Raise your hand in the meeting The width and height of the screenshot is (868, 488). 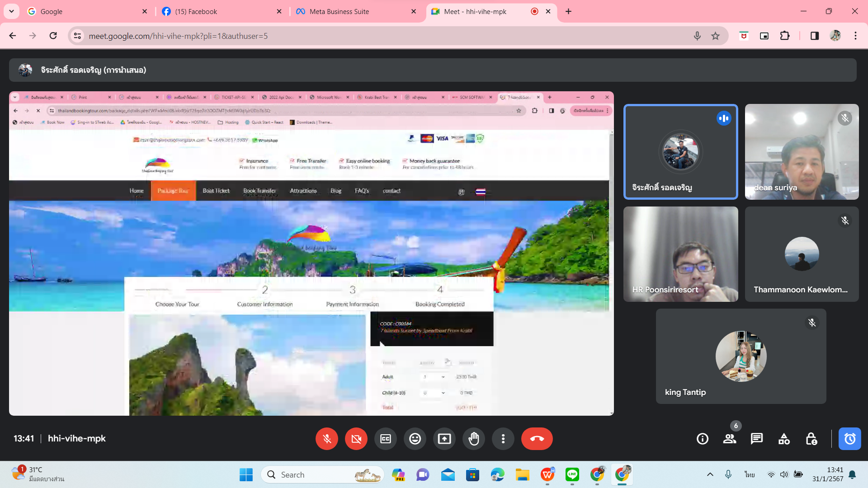click(x=474, y=439)
